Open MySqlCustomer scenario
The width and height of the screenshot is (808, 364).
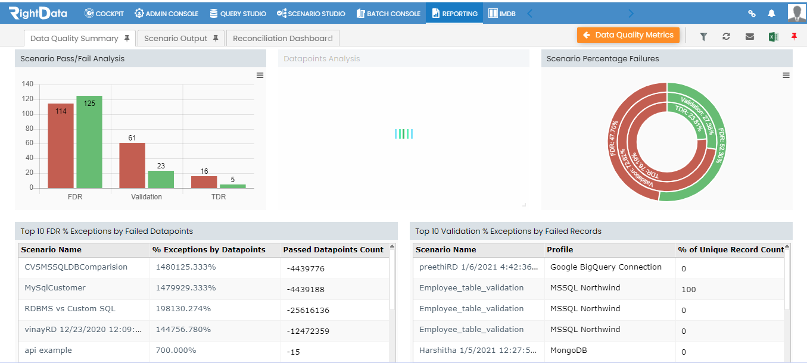pos(55,288)
